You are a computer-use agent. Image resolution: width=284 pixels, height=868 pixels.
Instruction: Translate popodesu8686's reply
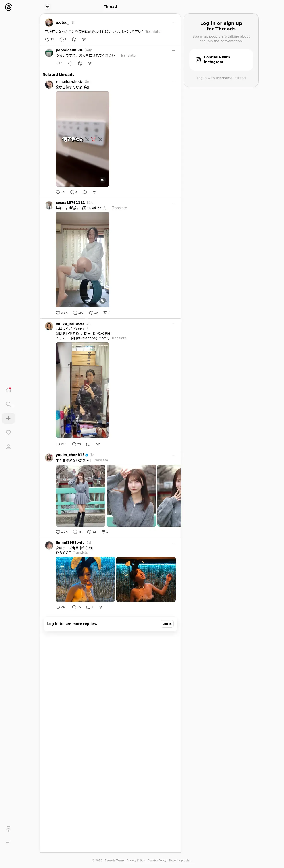point(128,56)
